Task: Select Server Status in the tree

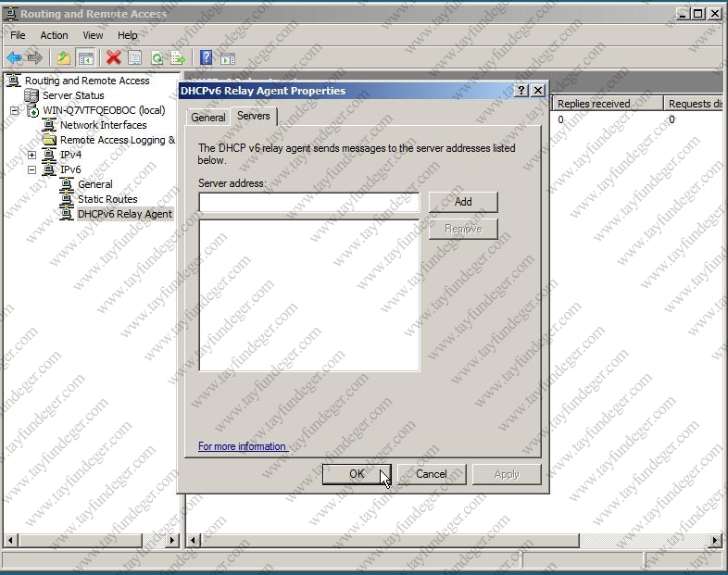Action: (x=73, y=95)
